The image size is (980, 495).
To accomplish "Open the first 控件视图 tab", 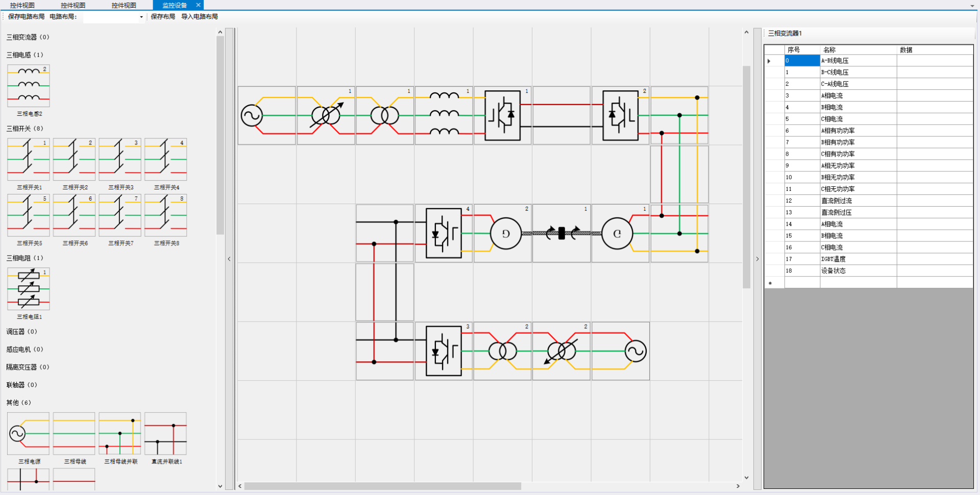I will (22, 5).
